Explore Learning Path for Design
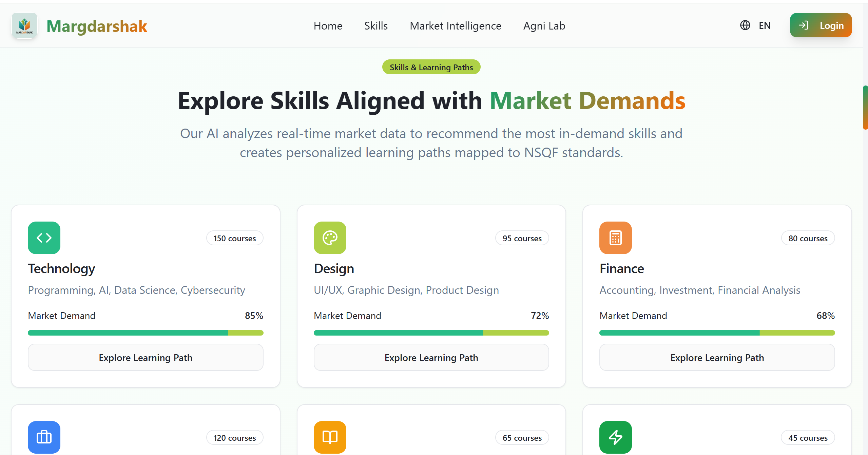 [x=431, y=358]
